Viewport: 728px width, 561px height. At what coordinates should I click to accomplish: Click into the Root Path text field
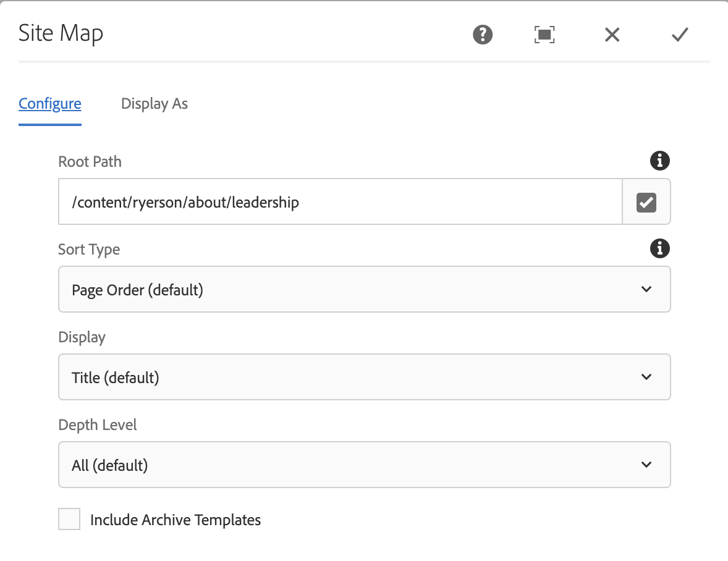point(340,202)
